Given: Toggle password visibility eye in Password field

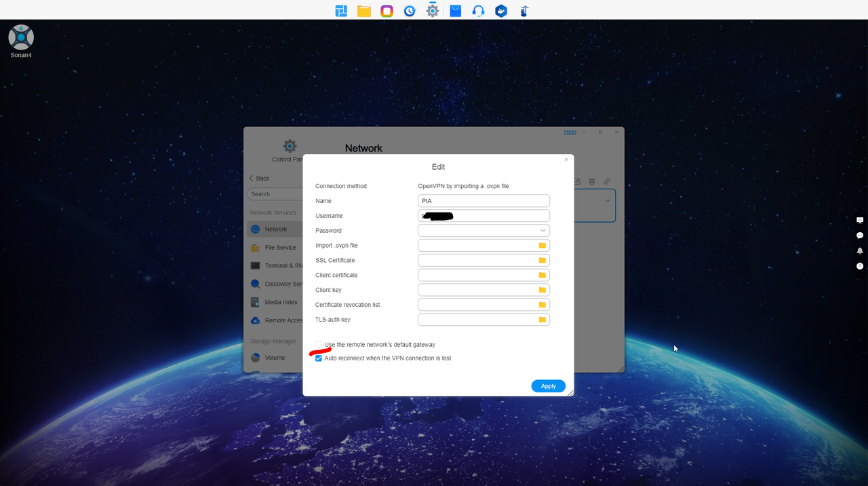Looking at the screenshot, I should click(x=542, y=231).
